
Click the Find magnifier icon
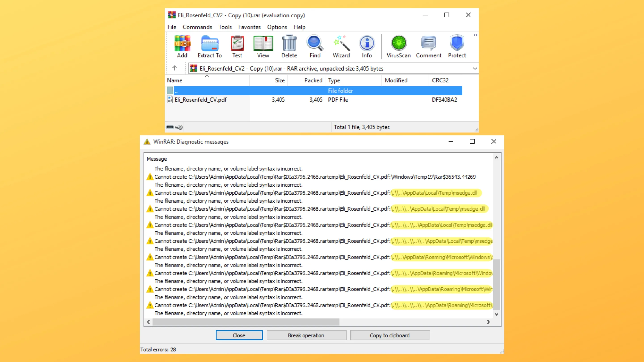(315, 47)
